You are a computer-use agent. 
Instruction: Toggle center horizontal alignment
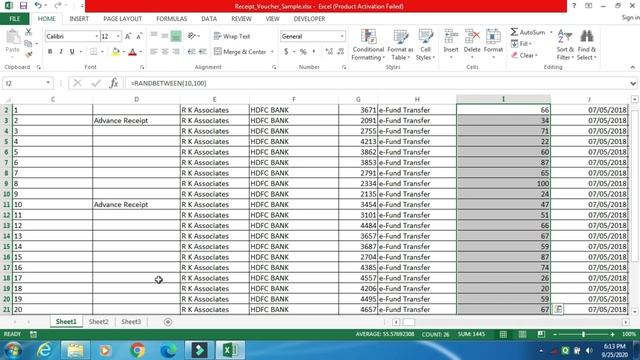pos(165,52)
